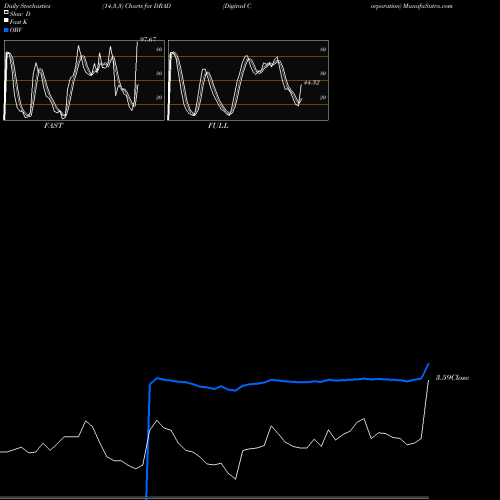Click the 44.32 value on FULL chart
This screenshot has width=500, height=500.
coord(312,83)
